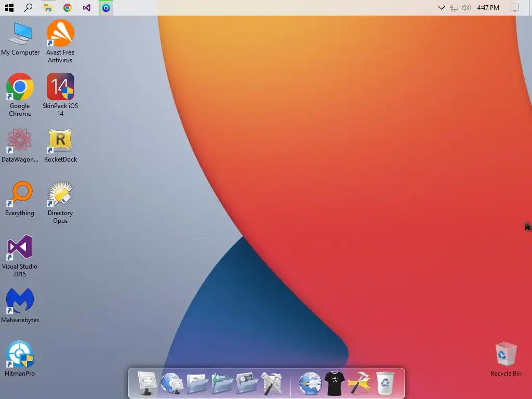Open the pictures folder icon in the dock
Viewport: 532px width, 399px height.
click(x=247, y=383)
